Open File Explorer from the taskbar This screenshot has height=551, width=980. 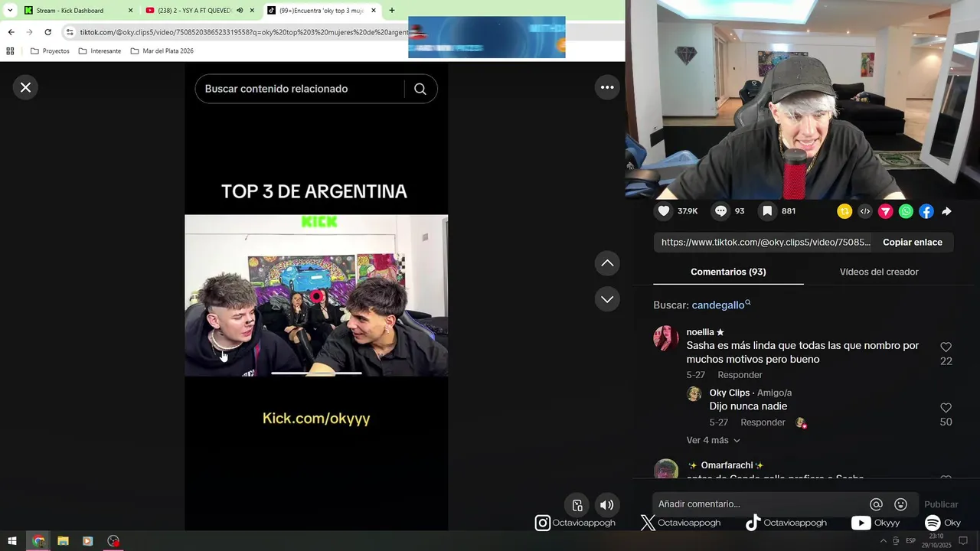pos(63,541)
